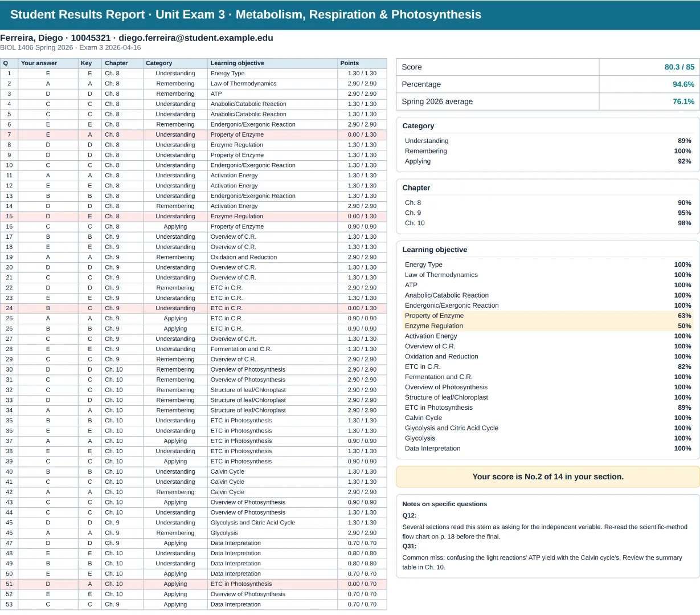Screen dimensions: 700x615
Task: Click the course line 'BIOL 1406 Spring 2026'
Action: [36, 48]
